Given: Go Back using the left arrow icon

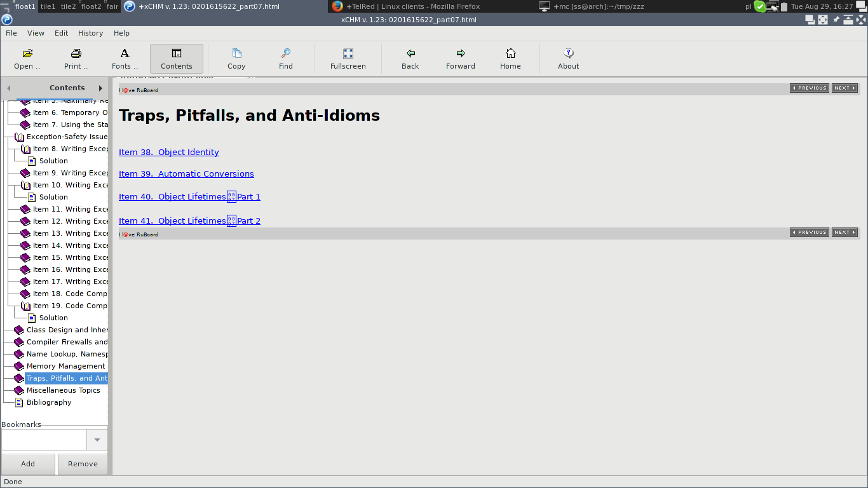Looking at the screenshot, I should (x=410, y=59).
